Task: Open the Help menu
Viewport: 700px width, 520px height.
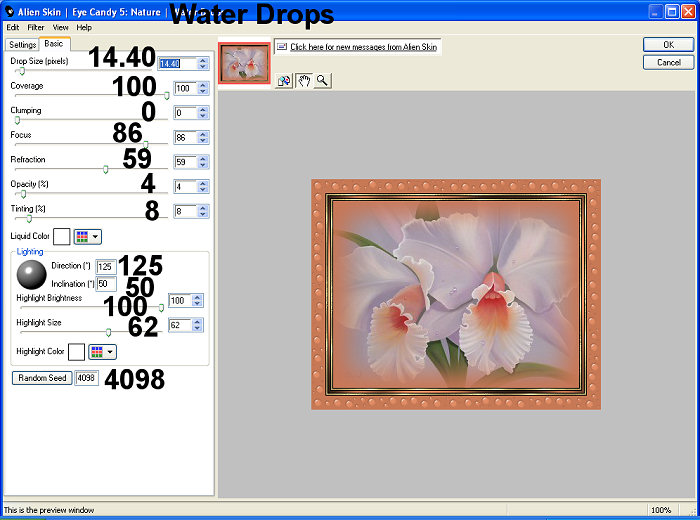Action: [84, 27]
